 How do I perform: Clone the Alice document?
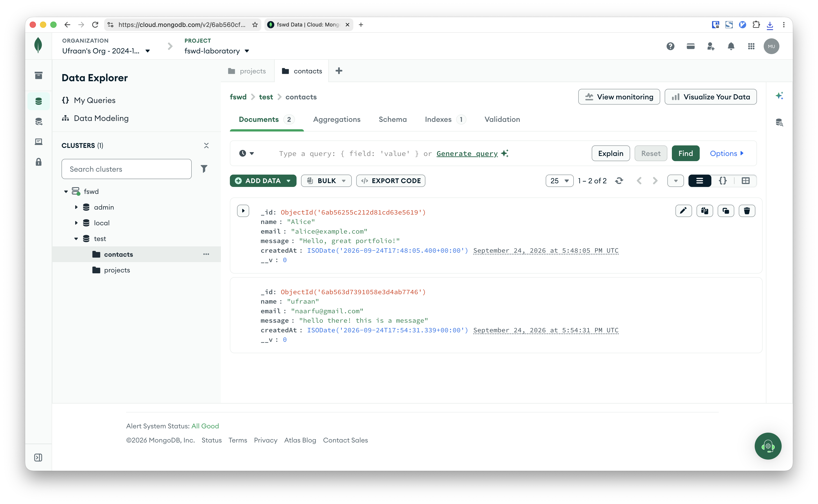(726, 211)
